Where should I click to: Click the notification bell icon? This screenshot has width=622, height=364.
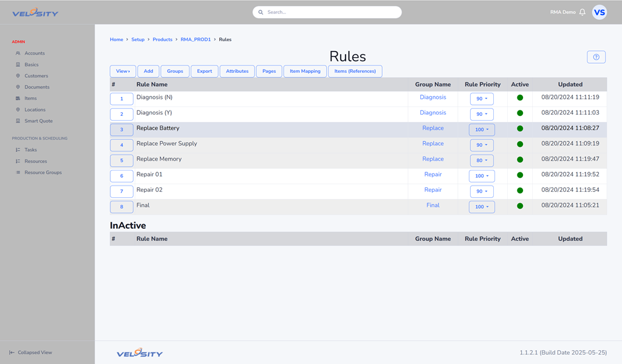[x=583, y=12]
